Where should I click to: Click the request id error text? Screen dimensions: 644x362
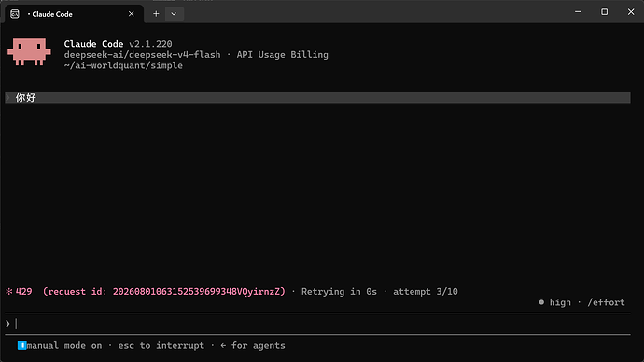click(164, 291)
